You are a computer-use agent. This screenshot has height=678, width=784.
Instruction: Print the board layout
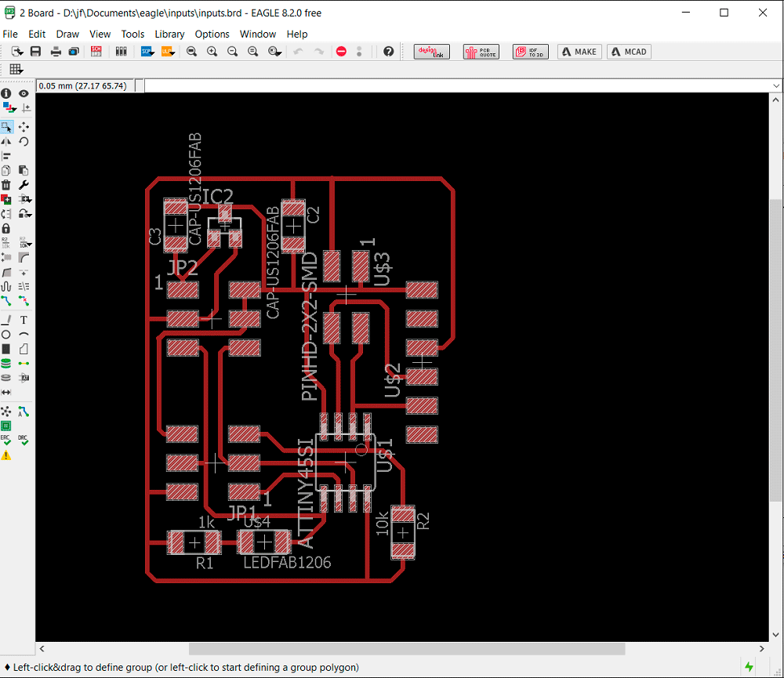coord(56,52)
